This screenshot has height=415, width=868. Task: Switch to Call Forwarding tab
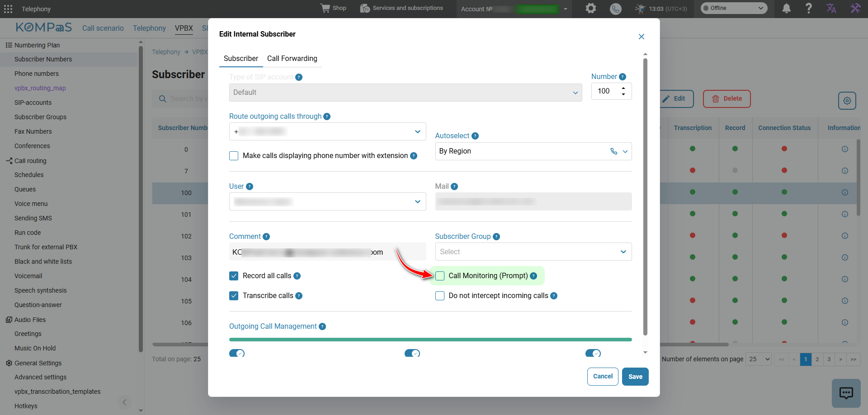coord(292,59)
